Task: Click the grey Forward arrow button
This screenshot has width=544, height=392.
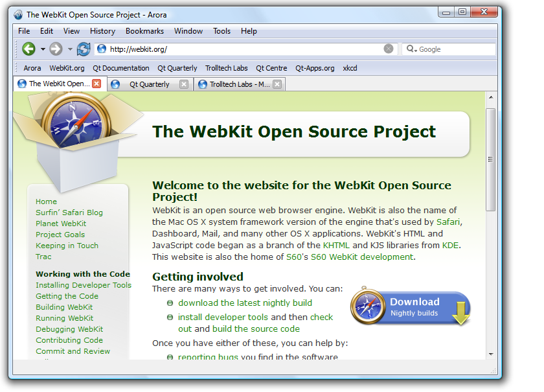Action: [56, 49]
